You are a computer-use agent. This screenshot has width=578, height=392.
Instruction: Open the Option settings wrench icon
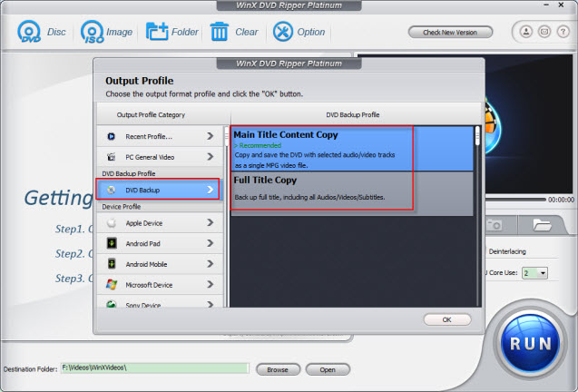point(283,32)
